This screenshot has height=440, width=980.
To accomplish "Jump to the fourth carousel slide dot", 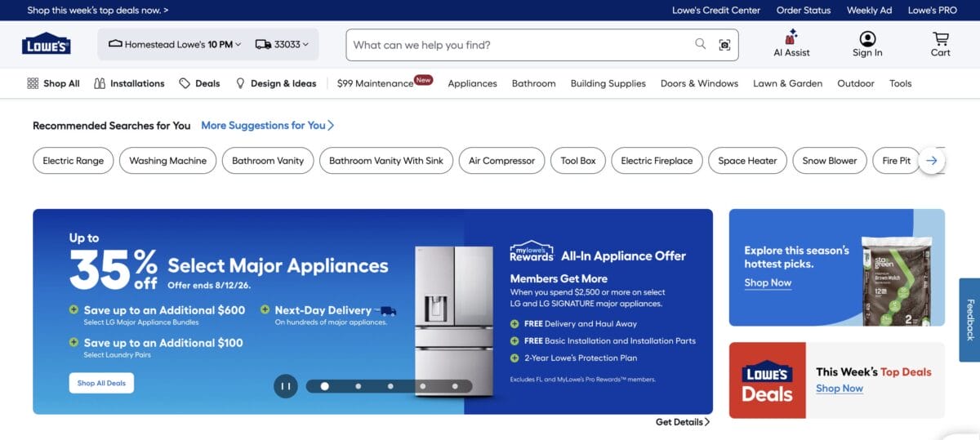I will coord(422,386).
